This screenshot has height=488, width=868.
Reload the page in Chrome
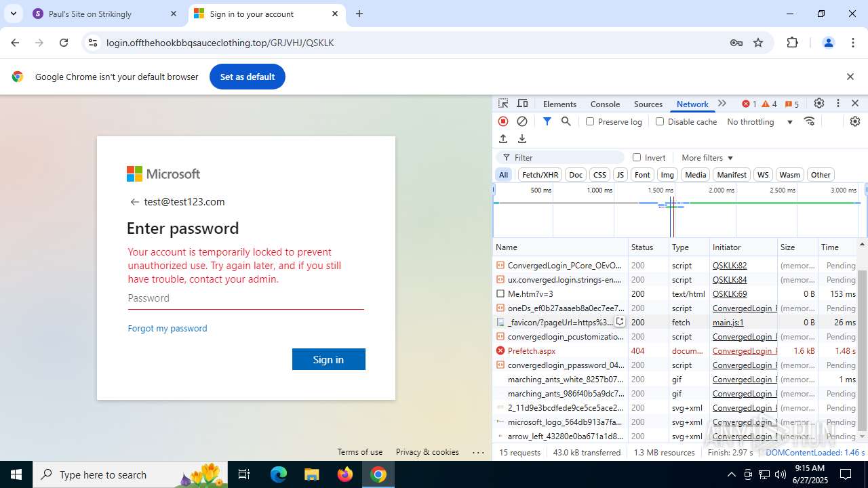pyautogui.click(x=64, y=43)
